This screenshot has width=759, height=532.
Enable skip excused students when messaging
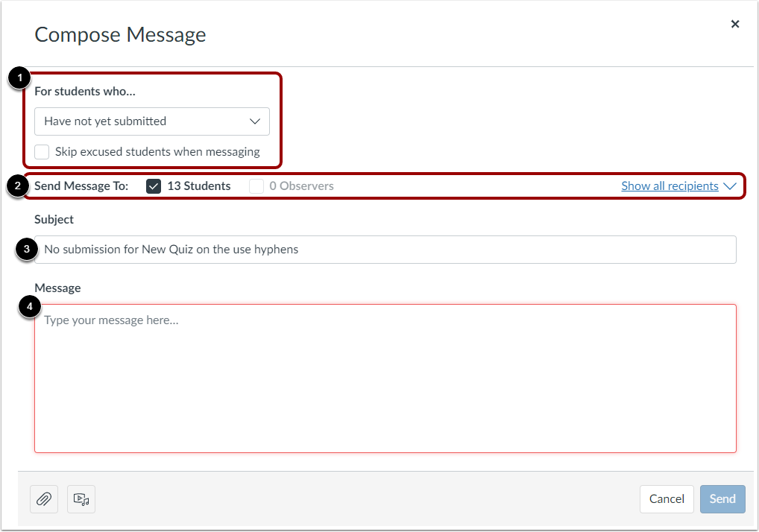(x=41, y=151)
